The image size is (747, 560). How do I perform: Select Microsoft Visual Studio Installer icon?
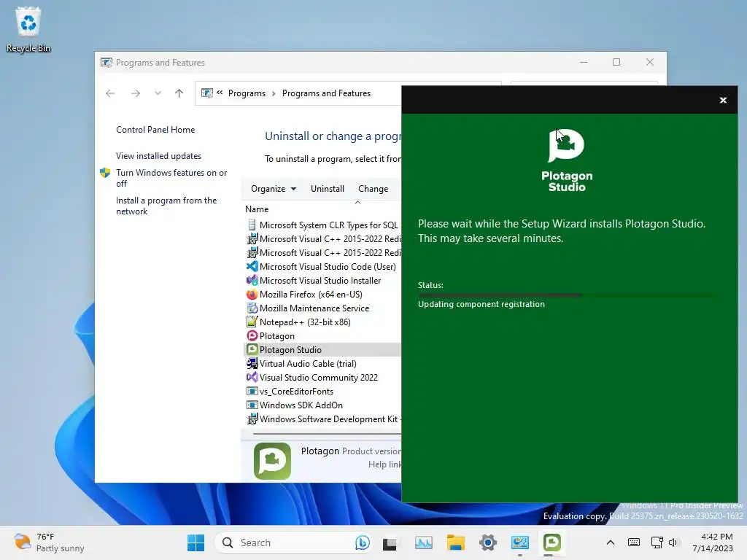(252, 281)
